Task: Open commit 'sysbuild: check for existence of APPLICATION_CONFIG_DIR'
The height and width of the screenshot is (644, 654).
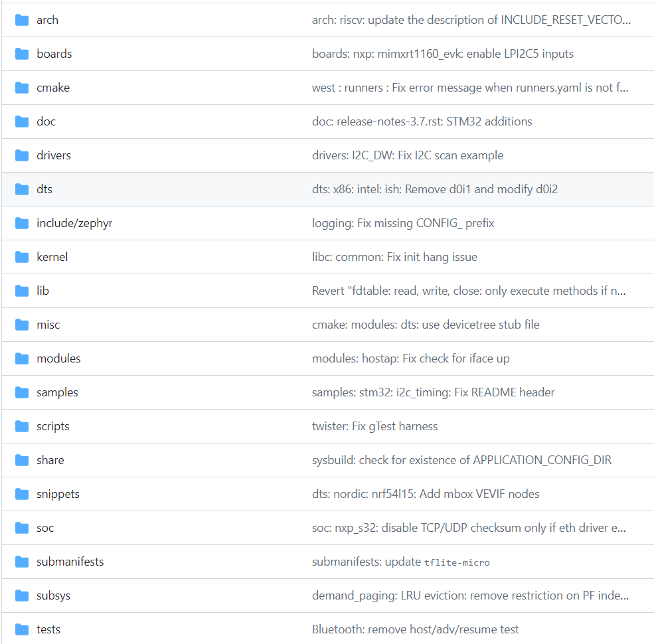Action: 461,460
